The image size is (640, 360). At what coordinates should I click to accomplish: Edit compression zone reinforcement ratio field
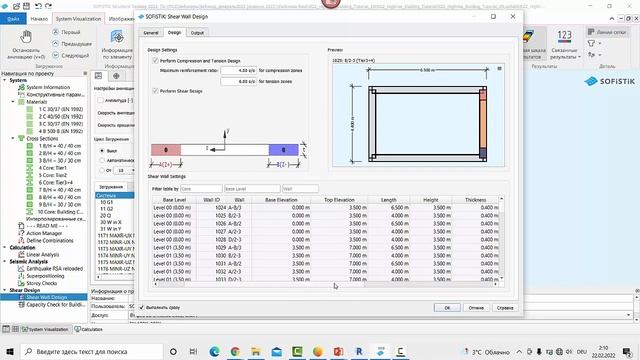[238, 71]
